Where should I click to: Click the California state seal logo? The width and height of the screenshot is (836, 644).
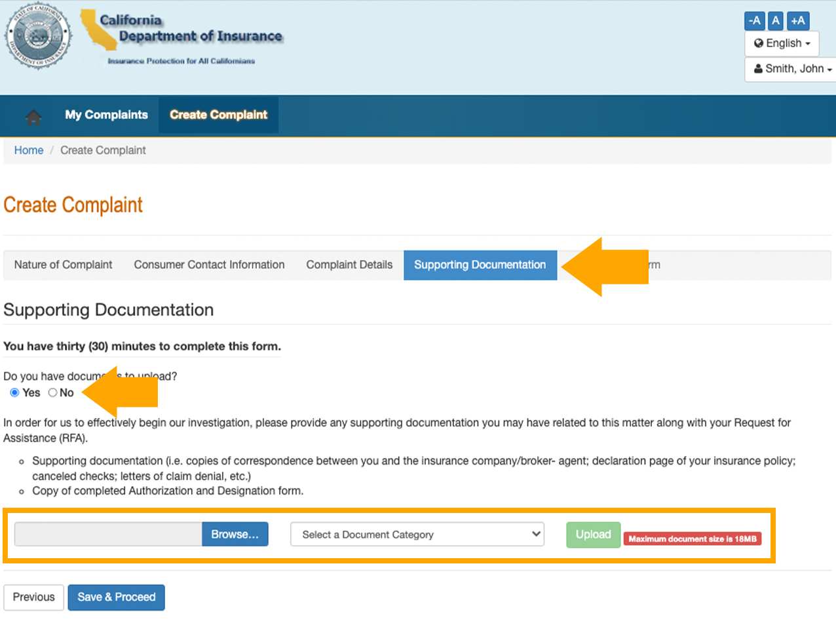(39, 37)
